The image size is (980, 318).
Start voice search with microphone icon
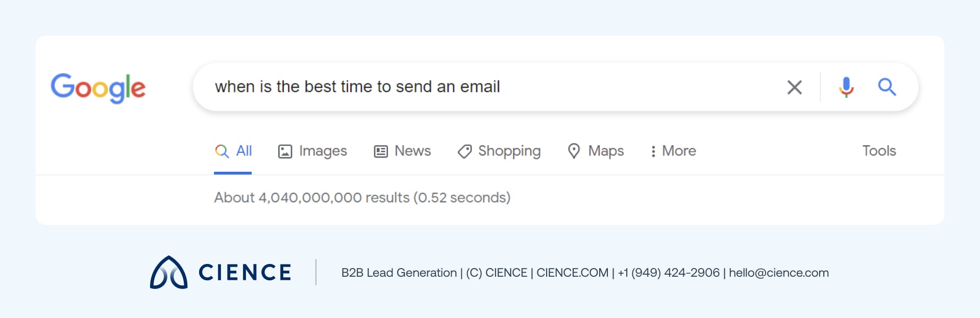(846, 87)
